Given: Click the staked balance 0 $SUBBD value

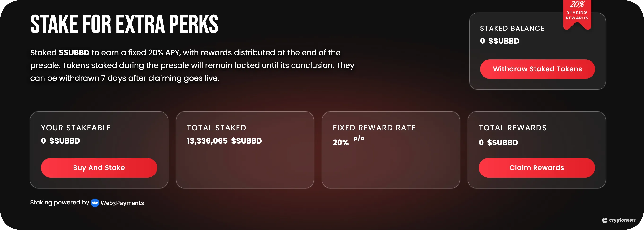Looking at the screenshot, I should (x=500, y=41).
